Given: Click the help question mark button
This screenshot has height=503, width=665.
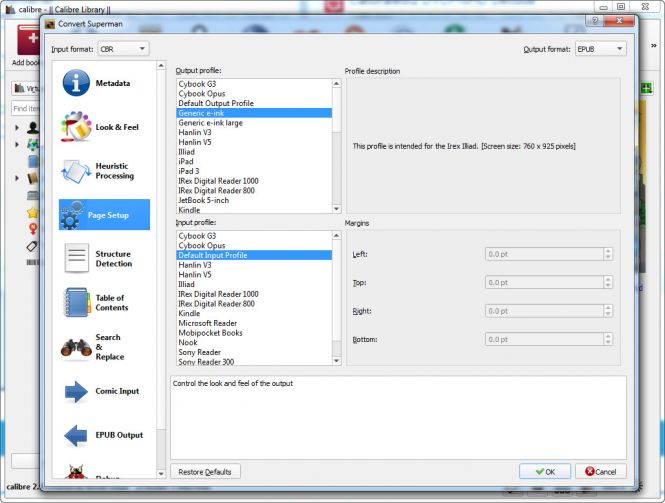Looking at the screenshot, I should coord(597,20).
